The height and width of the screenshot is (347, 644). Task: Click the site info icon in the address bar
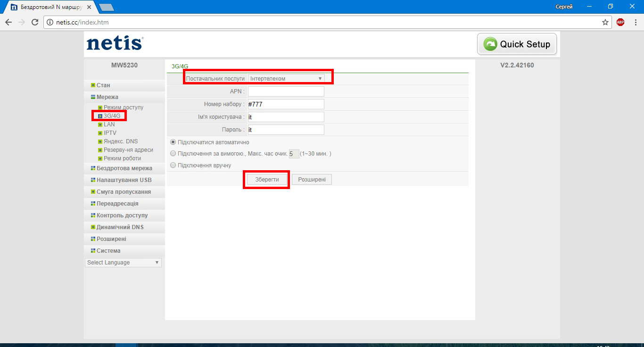point(50,22)
